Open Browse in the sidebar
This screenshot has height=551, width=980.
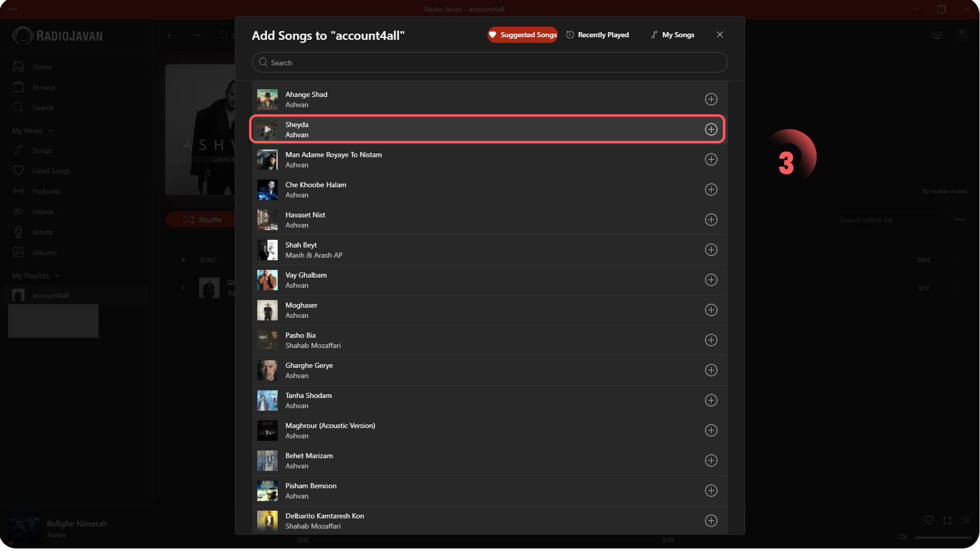34,87
